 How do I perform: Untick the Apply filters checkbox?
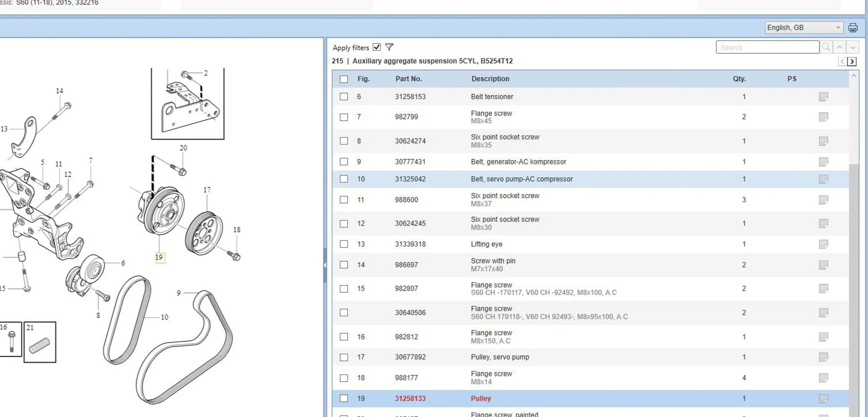pos(377,47)
